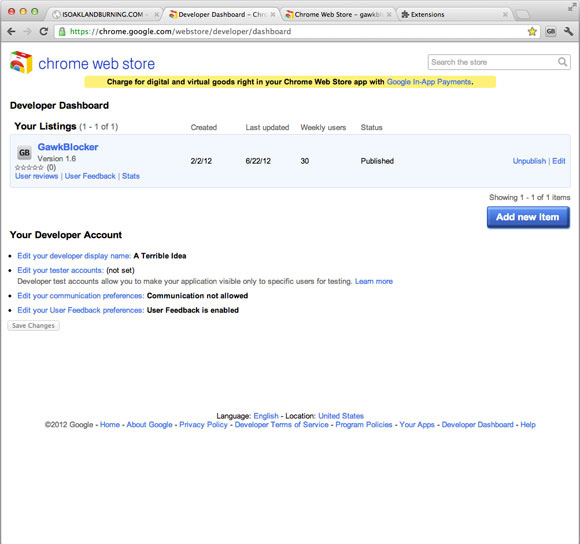This screenshot has width=580, height=544.
Task: Open the Your Apps footer link
Action: coord(417,425)
